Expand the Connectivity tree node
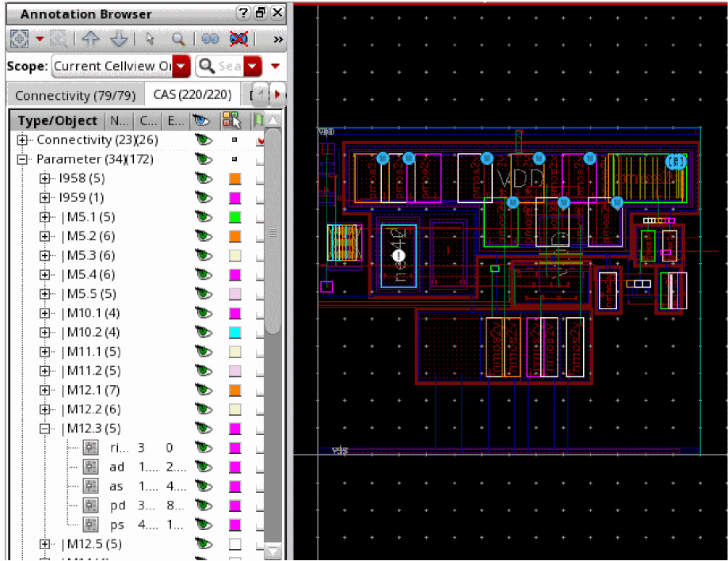 [23, 140]
